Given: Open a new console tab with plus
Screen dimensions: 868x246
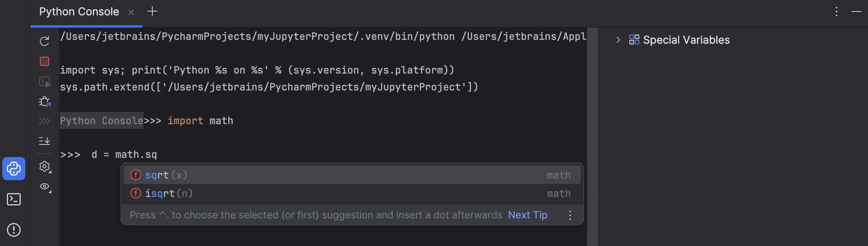Looking at the screenshot, I should click(x=152, y=11).
